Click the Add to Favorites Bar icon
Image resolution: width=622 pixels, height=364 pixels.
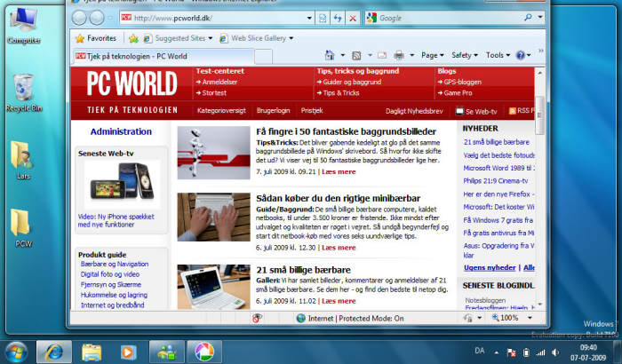tap(133, 38)
